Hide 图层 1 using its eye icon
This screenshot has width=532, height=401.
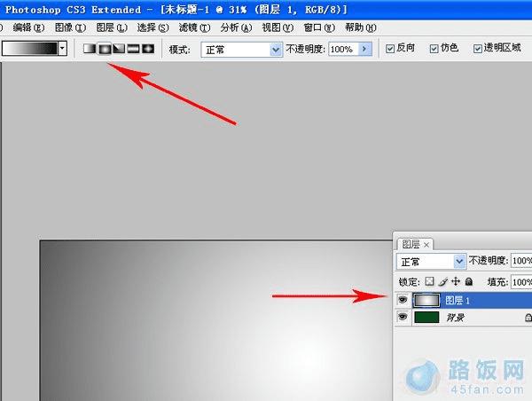(403, 300)
